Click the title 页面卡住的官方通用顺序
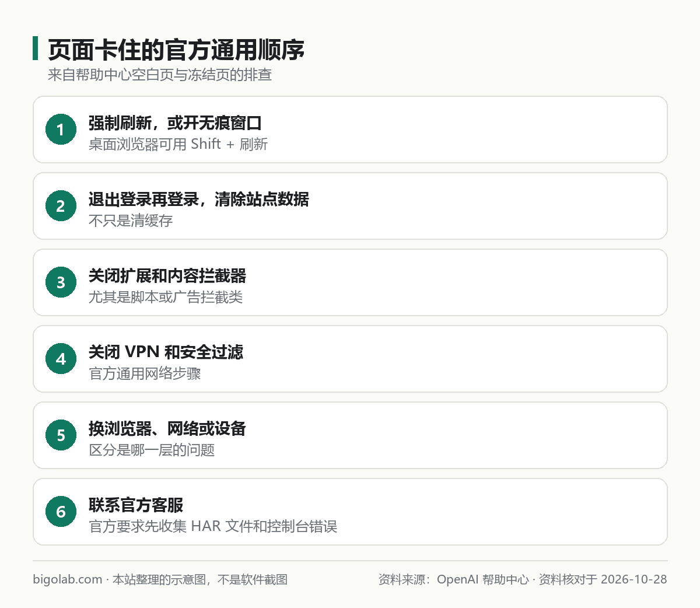Image resolution: width=700 pixels, height=608 pixels. tap(176, 50)
